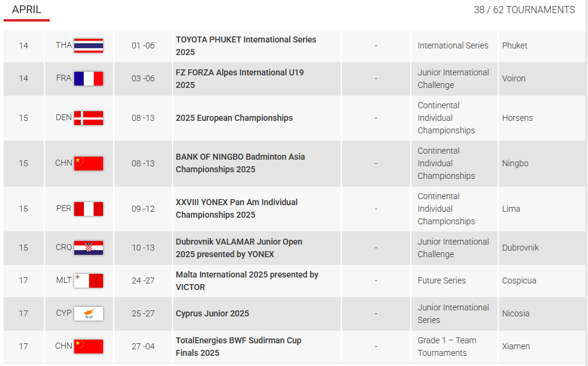Open XXVIII YONEX Pan Am Individual Championships
588x366 pixels.
pos(237,209)
